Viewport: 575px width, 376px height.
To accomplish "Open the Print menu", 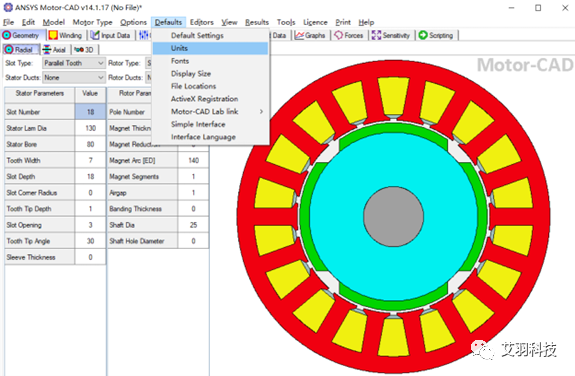I will tap(343, 22).
